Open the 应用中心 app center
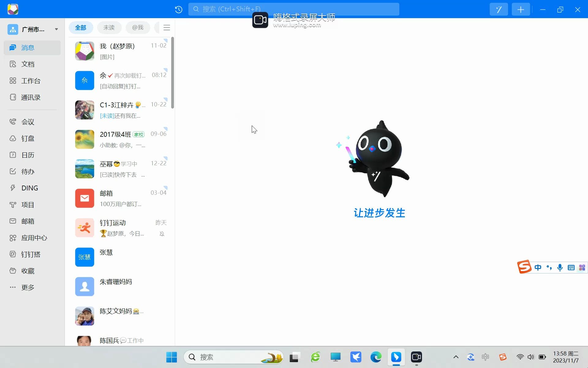 32,238
